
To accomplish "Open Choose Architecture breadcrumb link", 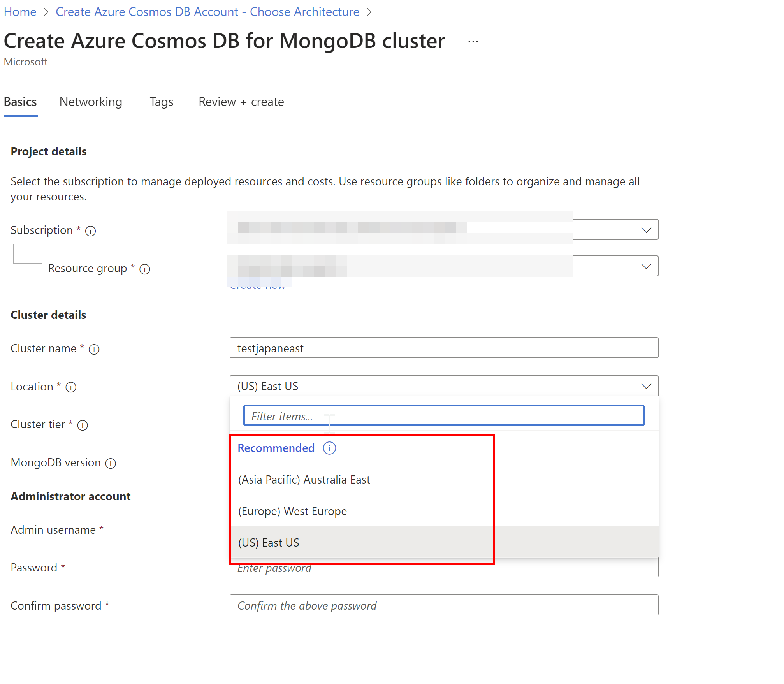I will click(207, 12).
